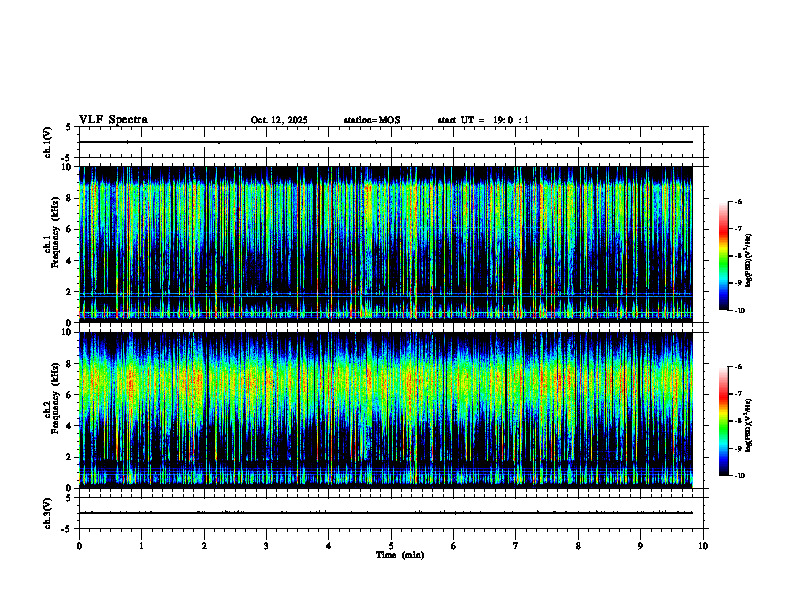Click the "-5" tick on ch.3(V) axis

click(66, 529)
